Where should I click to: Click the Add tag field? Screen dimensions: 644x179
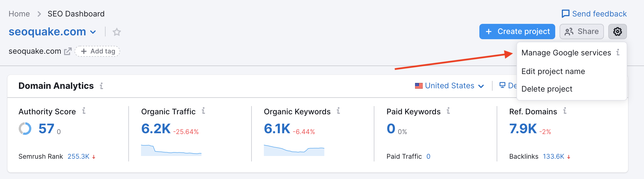[x=98, y=51]
